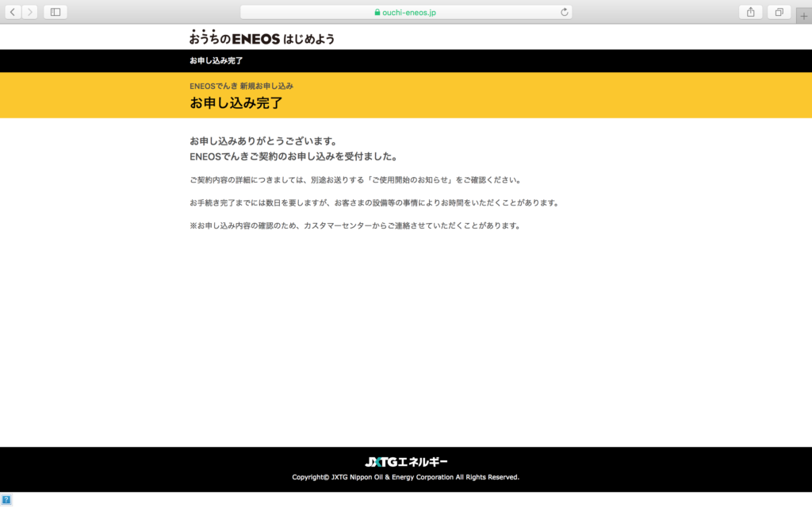Click ENEOSでんきご契約のお申し込みを受付ました line
Image resolution: width=812 pixels, height=508 pixels.
coord(294,156)
